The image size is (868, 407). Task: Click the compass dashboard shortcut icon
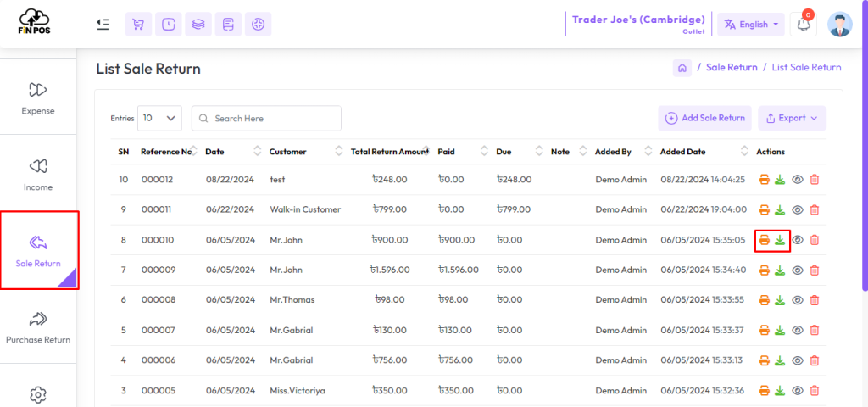pyautogui.click(x=258, y=25)
